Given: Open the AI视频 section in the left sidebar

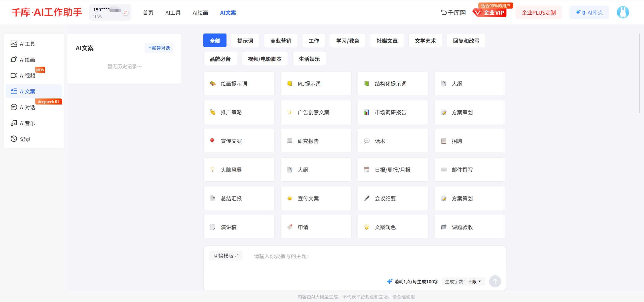Looking at the screenshot, I should [28, 75].
